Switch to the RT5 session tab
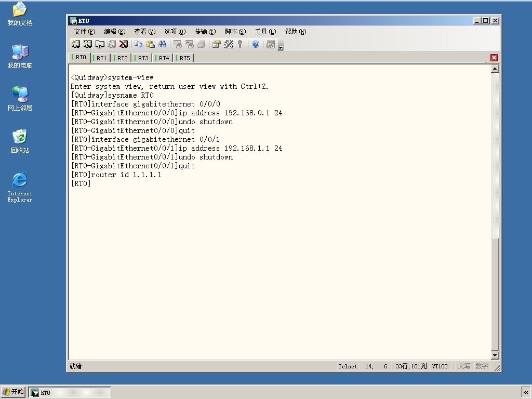The width and height of the screenshot is (532, 399). 184,58
